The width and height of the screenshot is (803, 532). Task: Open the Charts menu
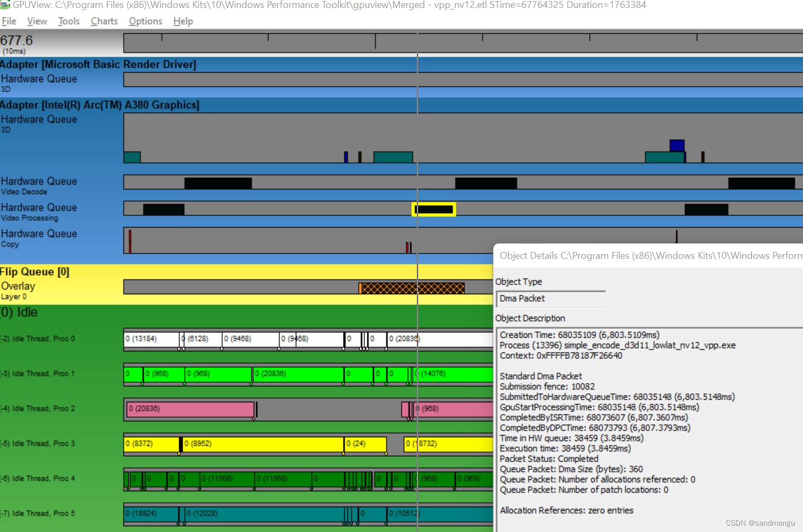(x=104, y=21)
